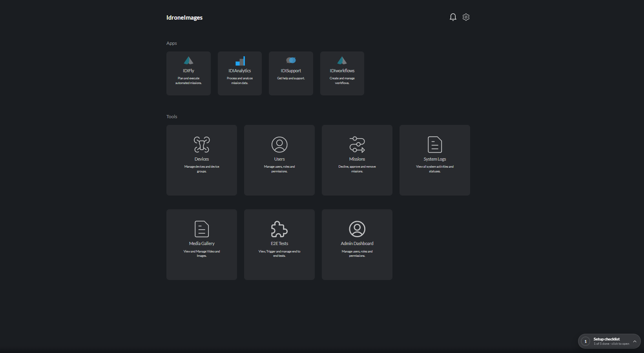The width and height of the screenshot is (644, 353).
Task: Click 'Process and analyze mission data' description
Action: click(x=240, y=80)
